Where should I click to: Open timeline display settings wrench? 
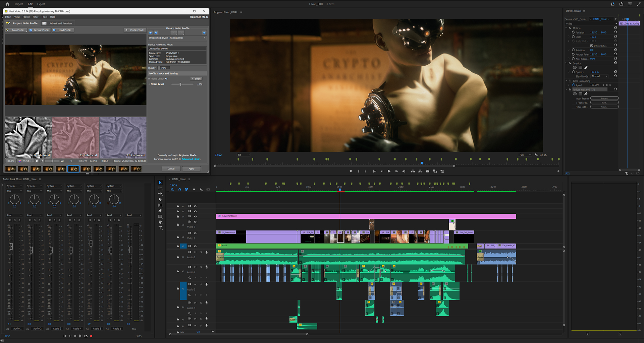point(201,190)
